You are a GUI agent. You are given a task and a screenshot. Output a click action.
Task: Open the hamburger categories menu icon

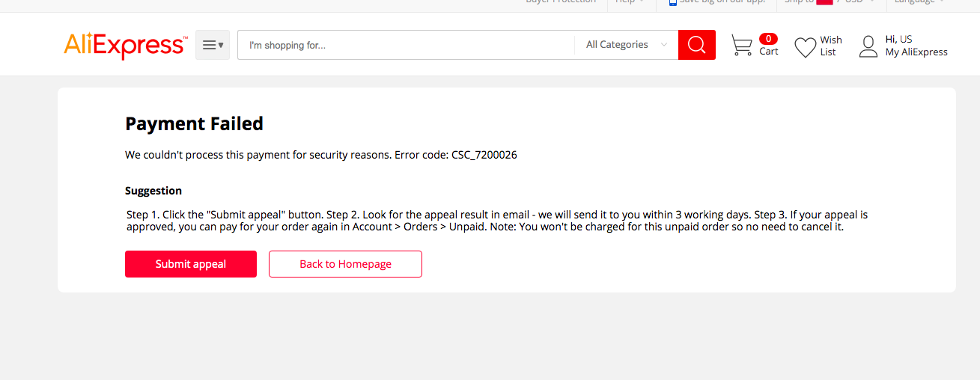click(x=213, y=45)
